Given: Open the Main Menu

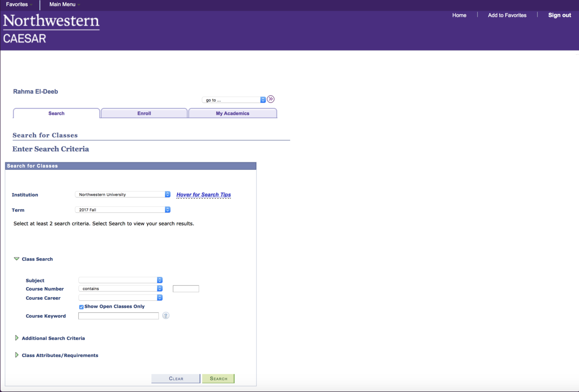Looking at the screenshot, I should click(64, 4).
